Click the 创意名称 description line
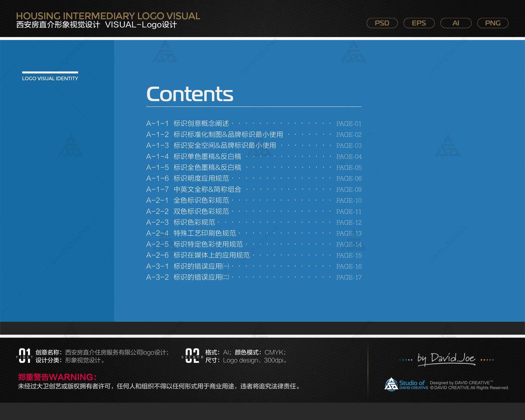525x420 pixels. [x=102, y=352]
